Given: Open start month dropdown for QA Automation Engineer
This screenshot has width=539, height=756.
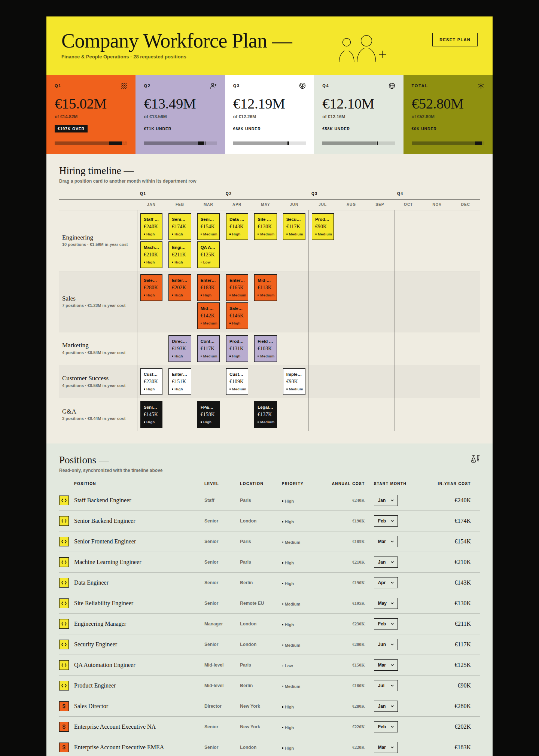Looking at the screenshot, I should (x=386, y=665).
